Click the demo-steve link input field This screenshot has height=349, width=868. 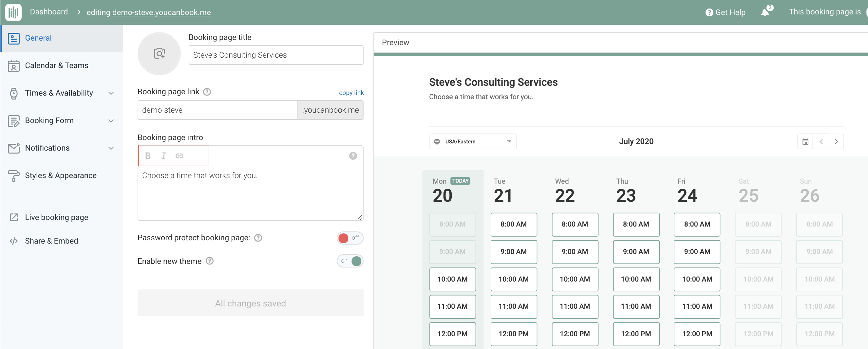click(x=217, y=110)
